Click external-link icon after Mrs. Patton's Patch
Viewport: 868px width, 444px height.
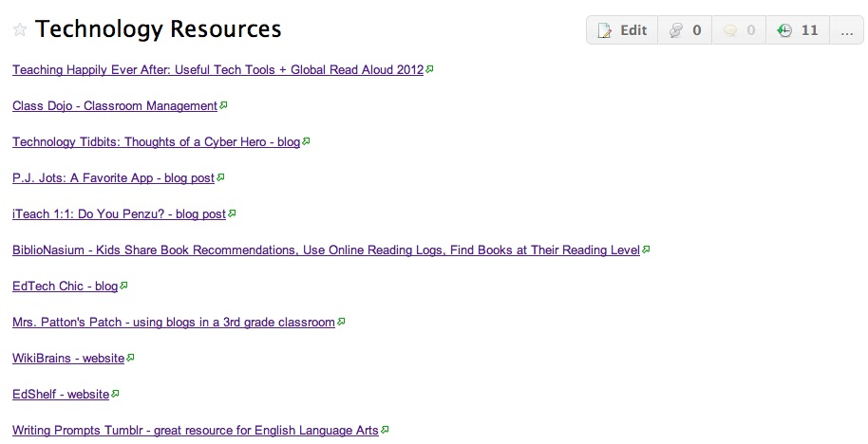[x=341, y=322]
